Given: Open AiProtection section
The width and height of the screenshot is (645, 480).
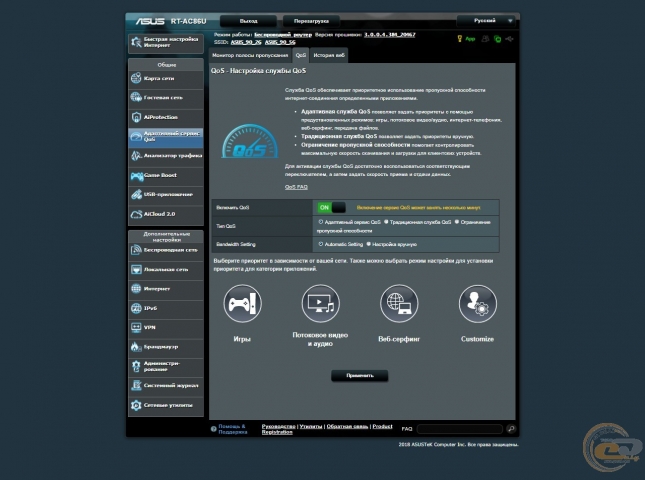Looking at the screenshot, I should [x=166, y=117].
